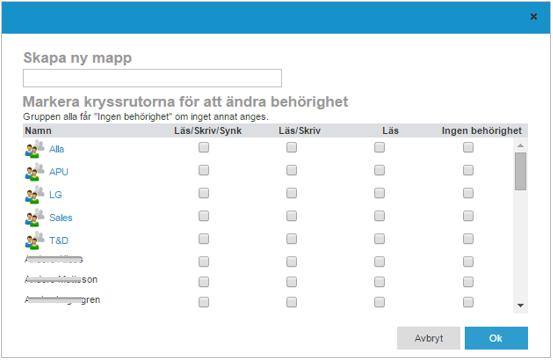Check Läs for Alla group
553x360 pixels.
click(x=379, y=147)
